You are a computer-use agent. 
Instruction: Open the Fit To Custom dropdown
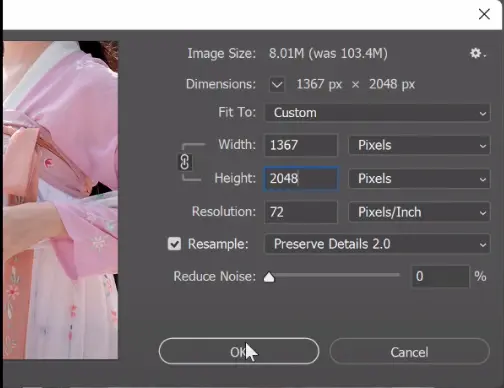coord(378,113)
